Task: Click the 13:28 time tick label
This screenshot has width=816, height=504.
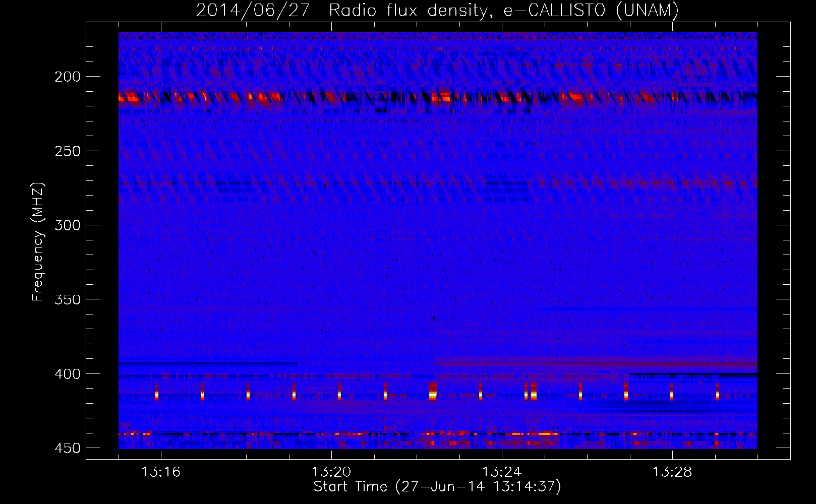Action: (672, 472)
